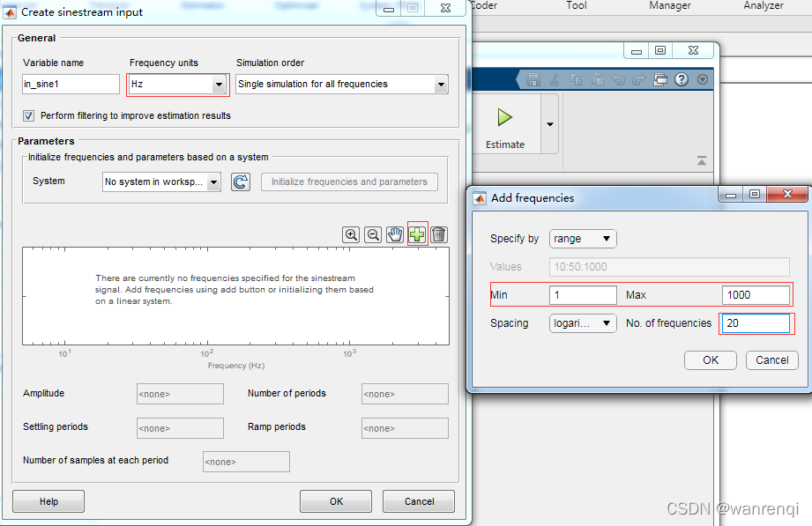Click the green plus Add frequencies icon

417,234
